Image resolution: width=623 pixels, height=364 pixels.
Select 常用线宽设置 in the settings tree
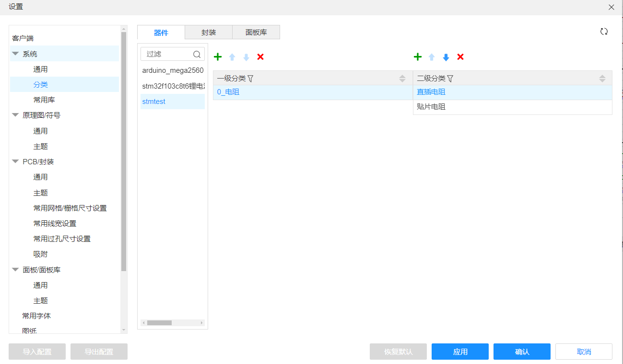55,224
